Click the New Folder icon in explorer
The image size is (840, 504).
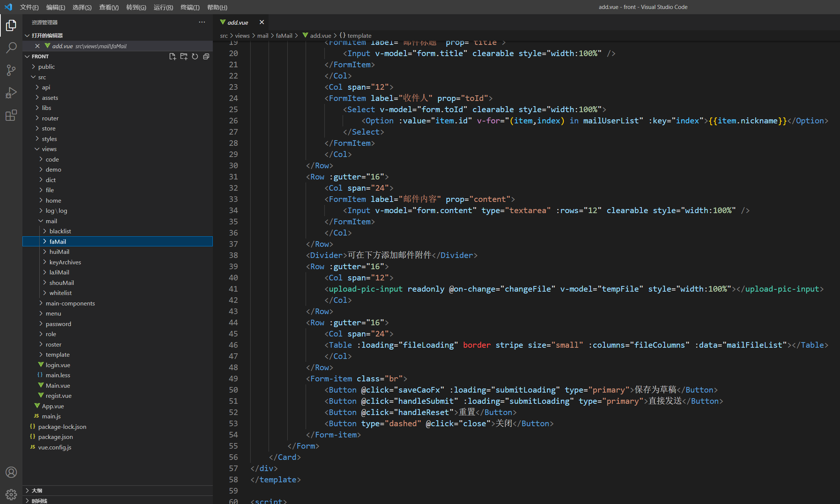coord(184,56)
